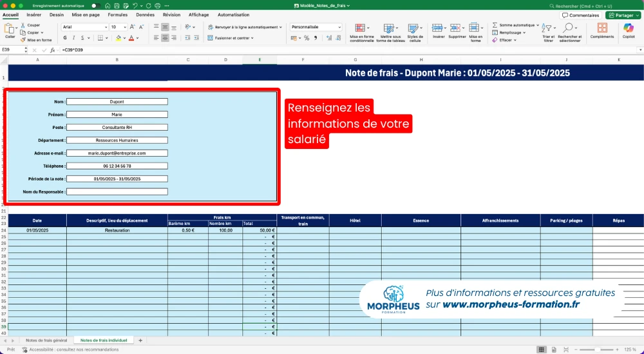Screen dimensions: 644x354
Task: Apply yellow fill color to cell
Action: coord(118,38)
